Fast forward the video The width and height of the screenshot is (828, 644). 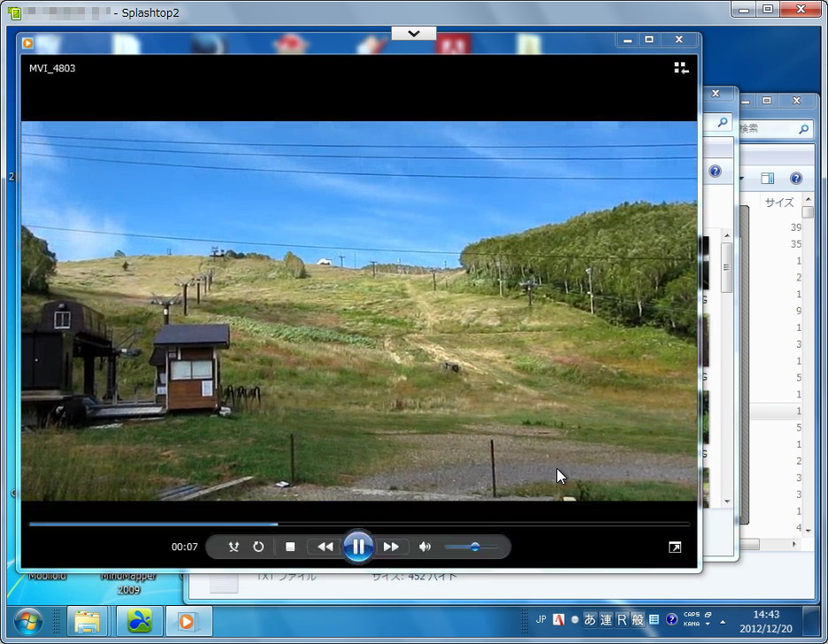coord(392,547)
